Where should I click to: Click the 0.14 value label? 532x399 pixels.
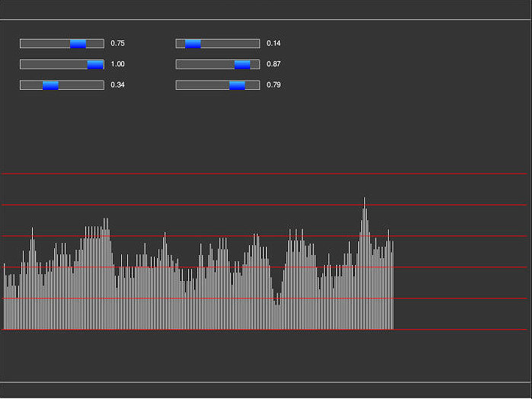coord(274,43)
